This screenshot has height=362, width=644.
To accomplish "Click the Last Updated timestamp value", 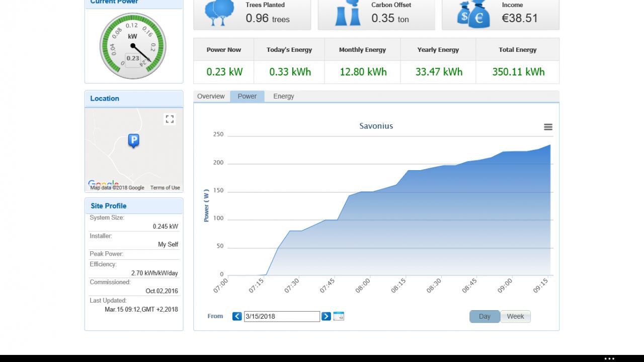I will point(141,310).
